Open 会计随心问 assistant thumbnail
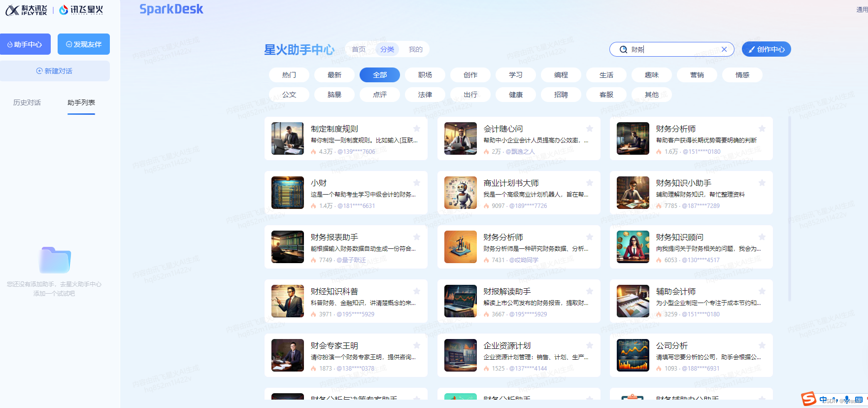The image size is (868, 408). 461,138
